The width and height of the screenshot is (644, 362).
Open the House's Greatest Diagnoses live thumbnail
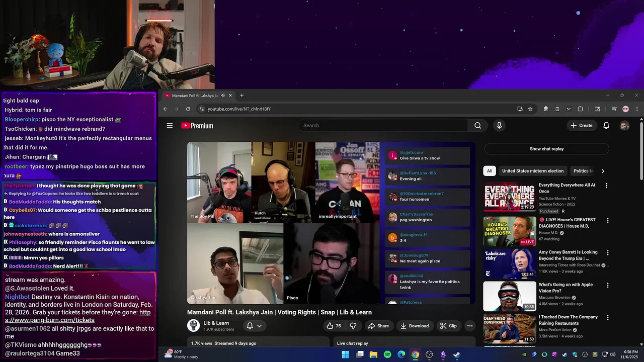click(509, 231)
